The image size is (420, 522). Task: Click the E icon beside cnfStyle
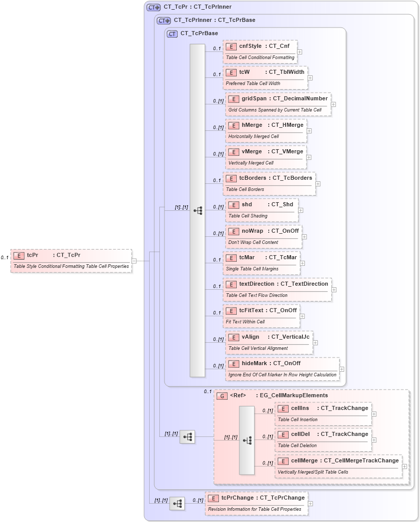click(x=230, y=45)
